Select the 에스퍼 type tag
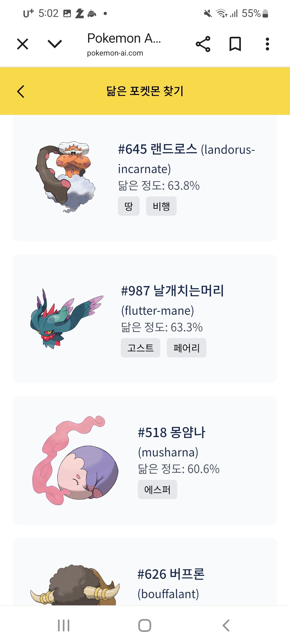 pyautogui.click(x=157, y=489)
